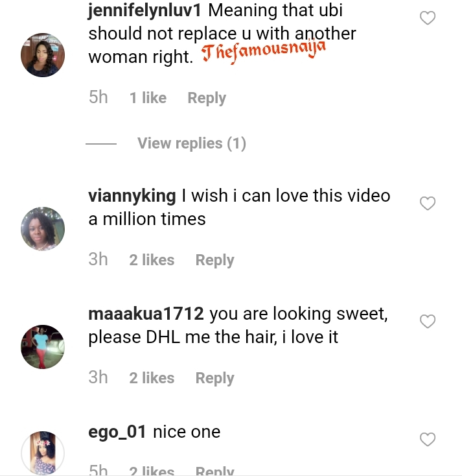Viewport: 462px width, 476px height.
Task: Tap ego_01's profile avatar
Action: click(43, 453)
